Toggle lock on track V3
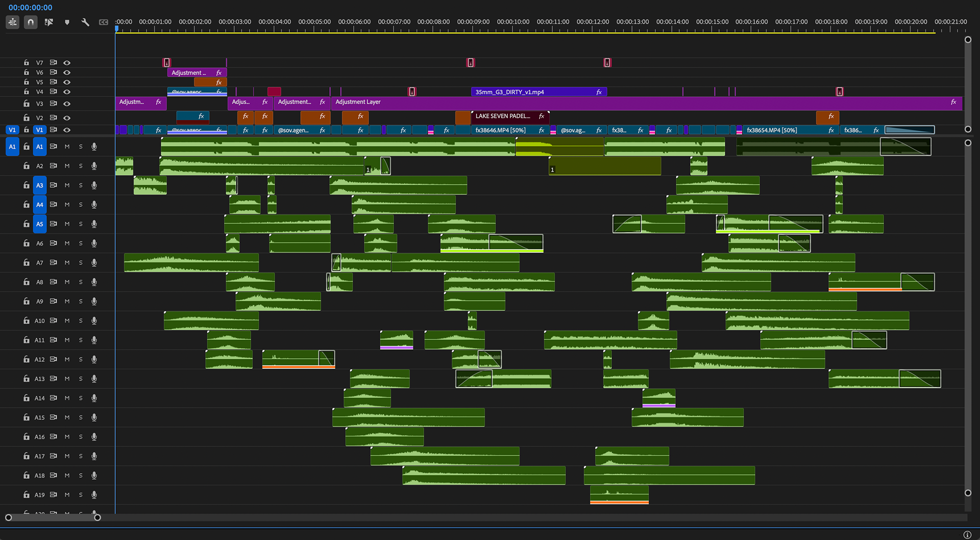The image size is (980, 540). click(26, 103)
